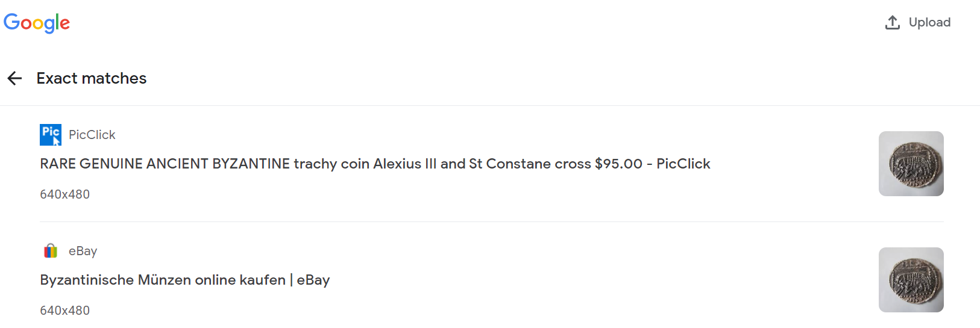Click the Google logo
Image resolution: width=980 pixels, height=328 pixels.
[37, 23]
